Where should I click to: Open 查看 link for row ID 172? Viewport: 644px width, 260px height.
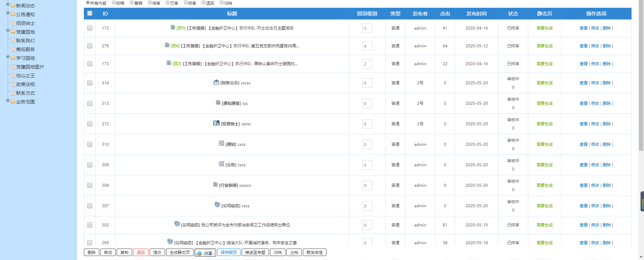point(584,28)
